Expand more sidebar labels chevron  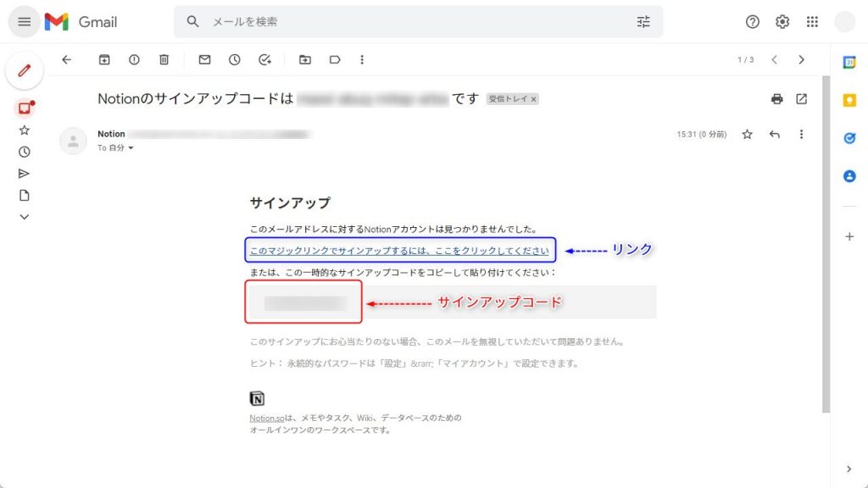click(x=24, y=217)
